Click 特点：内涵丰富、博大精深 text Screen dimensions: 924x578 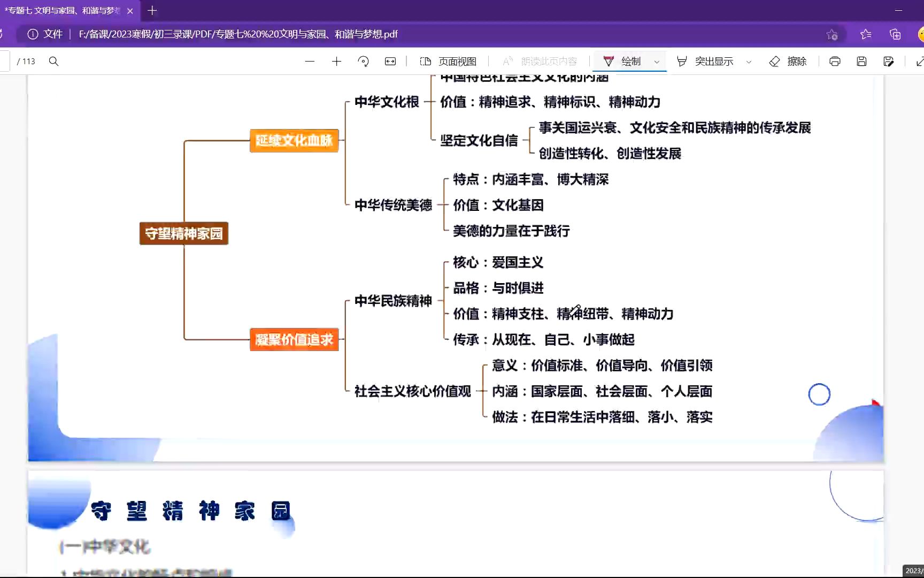(531, 179)
